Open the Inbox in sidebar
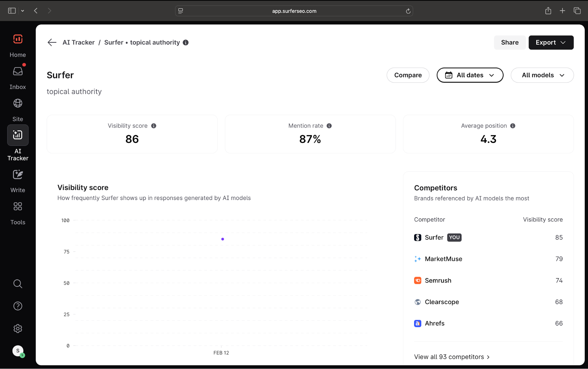The image size is (588, 369). coord(18,72)
